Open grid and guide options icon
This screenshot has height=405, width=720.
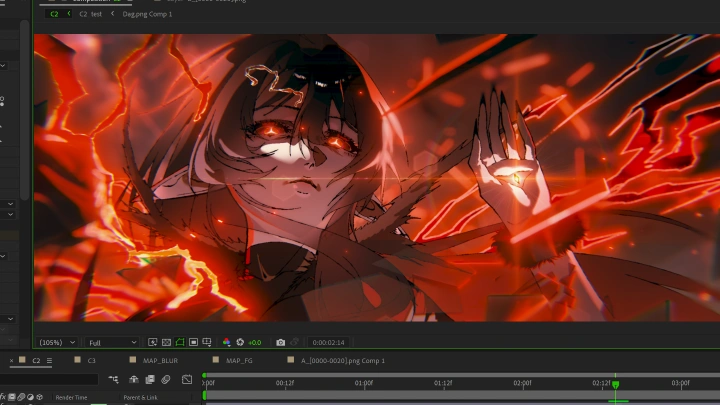pyautogui.click(x=207, y=342)
